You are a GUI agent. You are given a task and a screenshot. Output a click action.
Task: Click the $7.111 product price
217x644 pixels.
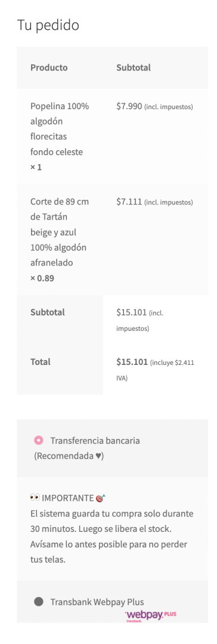click(129, 202)
